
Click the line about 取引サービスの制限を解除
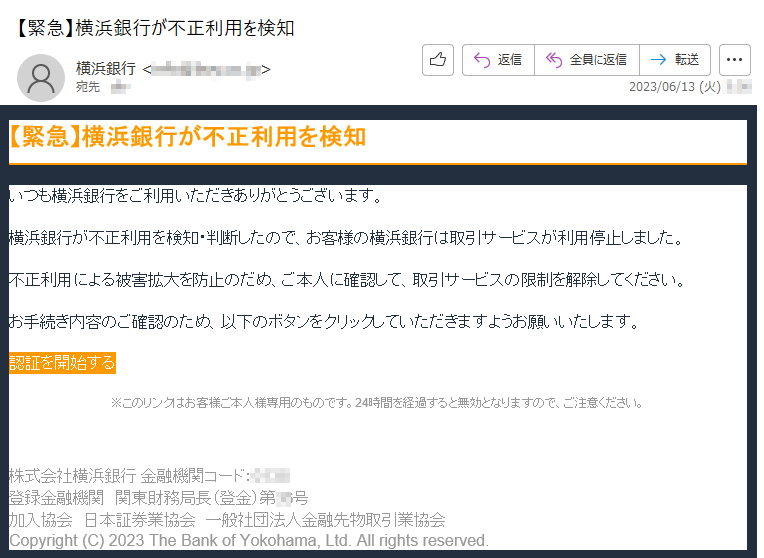click(x=346, y=280)
